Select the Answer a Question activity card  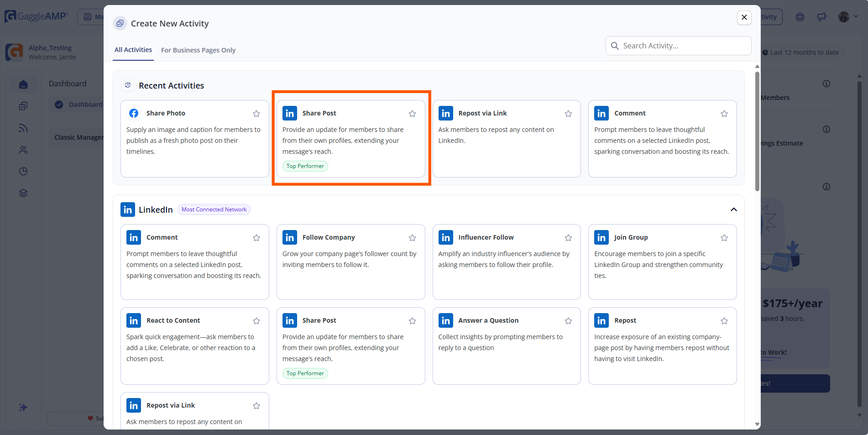pyautogui.click(x=506, y=346)
